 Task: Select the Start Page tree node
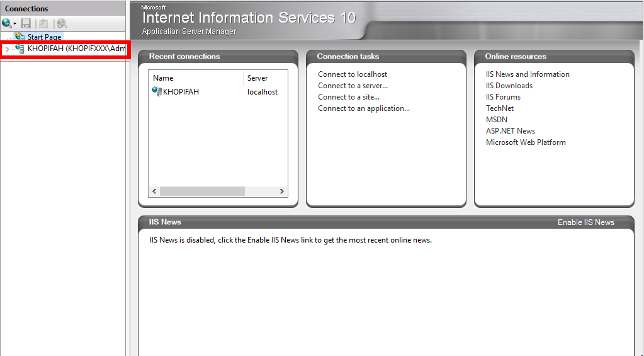tap(44, 37)
